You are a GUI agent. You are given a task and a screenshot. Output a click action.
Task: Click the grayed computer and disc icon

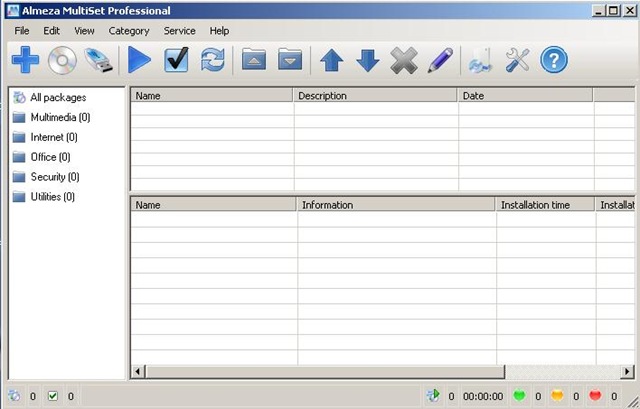480,60
